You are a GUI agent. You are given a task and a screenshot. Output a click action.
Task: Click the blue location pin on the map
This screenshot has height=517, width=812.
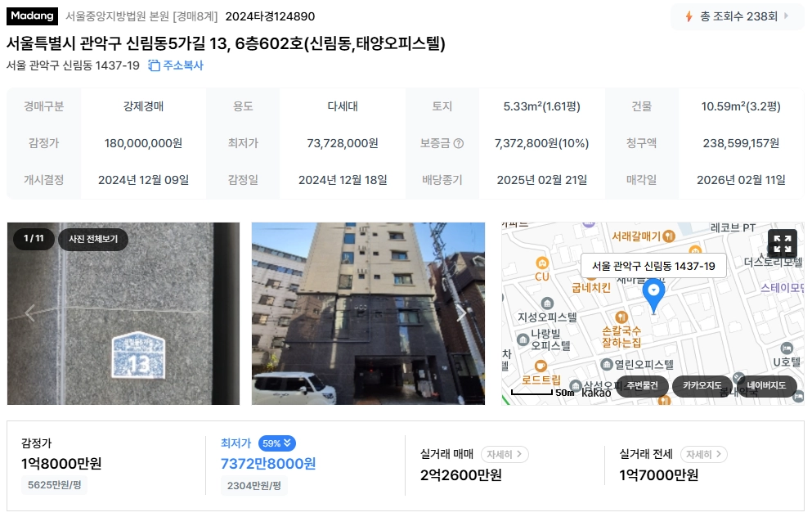pos(653,296)
